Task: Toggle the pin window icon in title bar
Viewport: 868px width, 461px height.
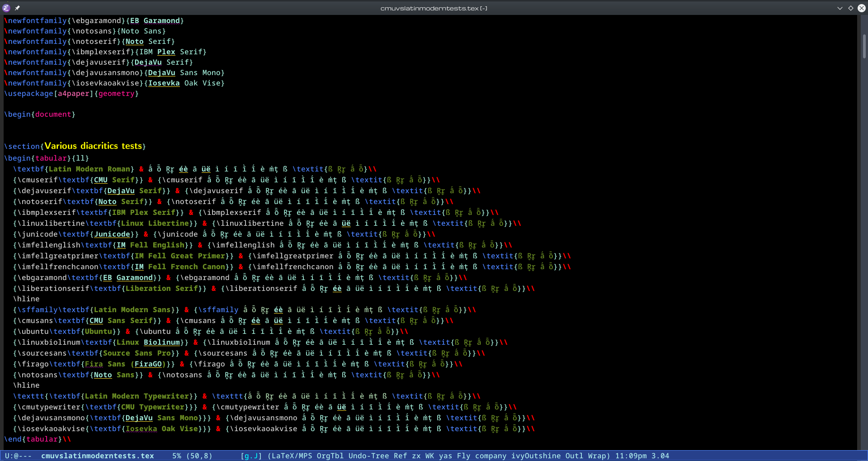Action: (17, 8)
